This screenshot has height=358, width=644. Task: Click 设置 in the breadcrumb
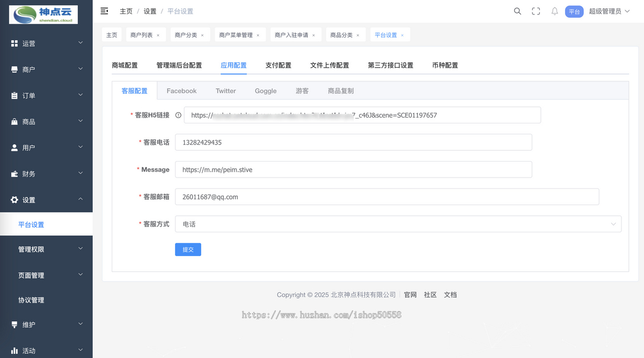[x=150, y=11]
